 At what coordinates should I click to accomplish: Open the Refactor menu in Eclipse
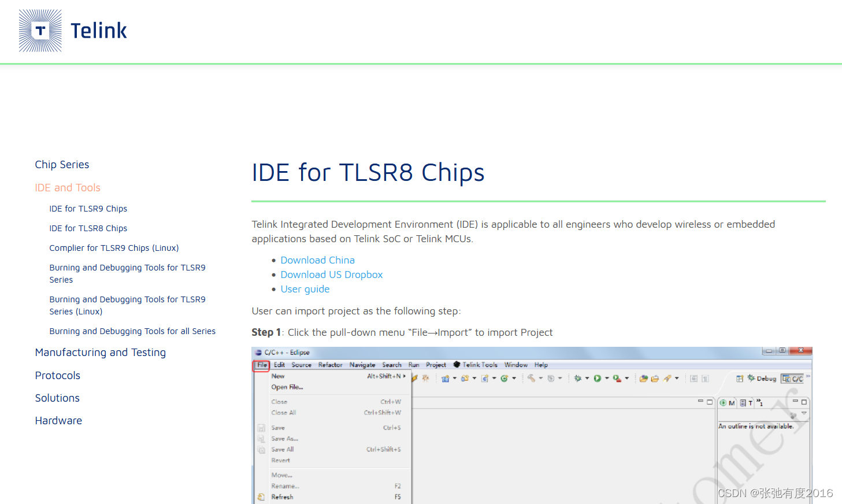pyautogui.click(x=331, y=365)
